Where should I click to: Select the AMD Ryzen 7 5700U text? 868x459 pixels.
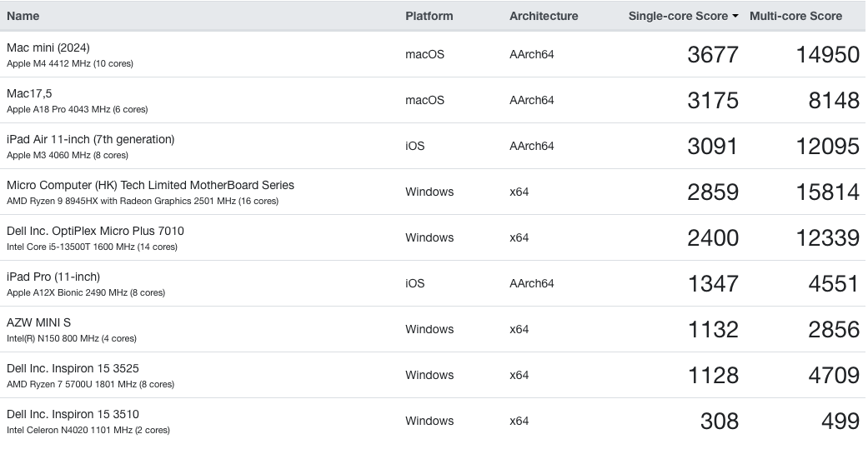tap(90, 385)
